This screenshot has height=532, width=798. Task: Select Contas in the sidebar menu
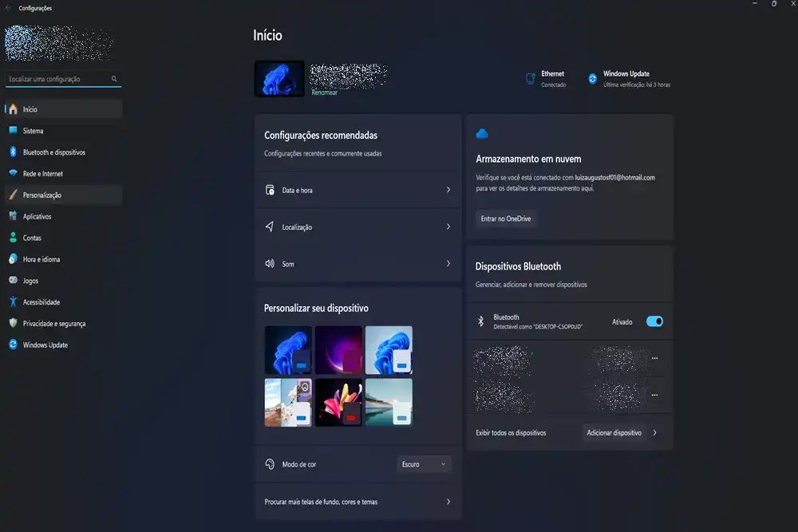click(x=32, y=238)
